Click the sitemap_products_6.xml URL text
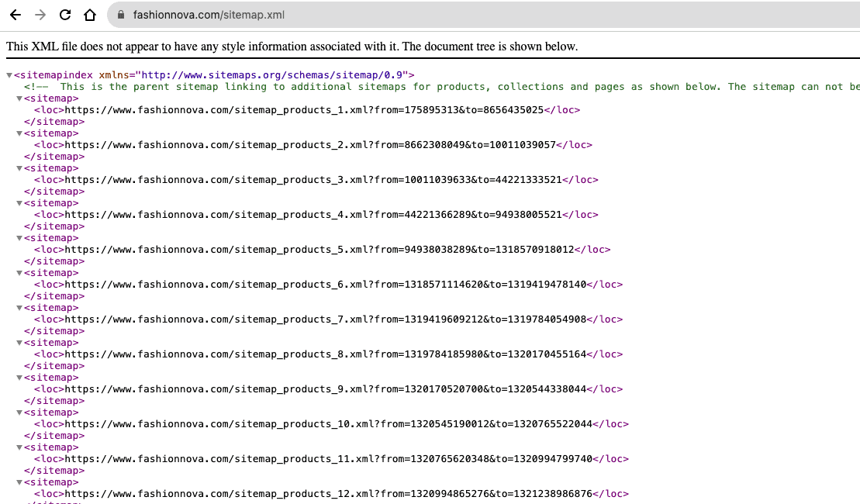This screenshot has width=860, height=504. click(x=325, y=285)
